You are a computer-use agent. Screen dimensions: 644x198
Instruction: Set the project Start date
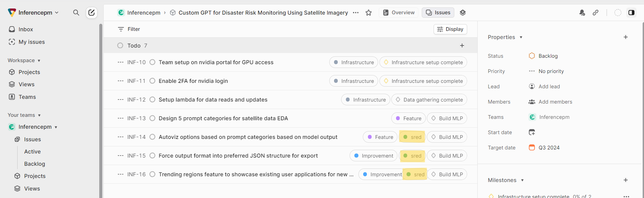(532, 132)
